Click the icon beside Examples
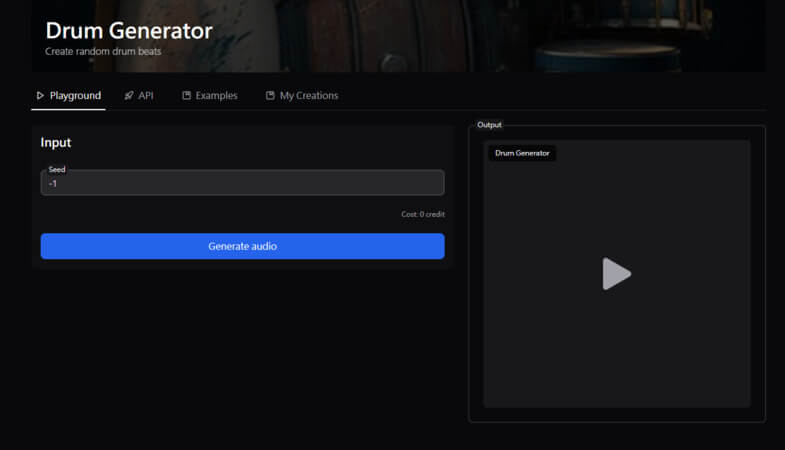This screenshot has width=785, height=450. 186,96
